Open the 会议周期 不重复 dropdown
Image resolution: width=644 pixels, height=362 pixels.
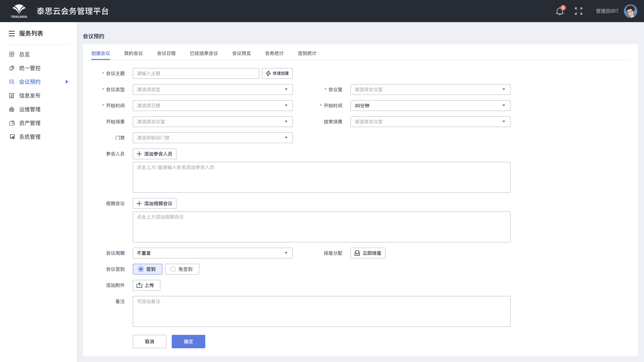pyautogui.click(x=213, y=253)
